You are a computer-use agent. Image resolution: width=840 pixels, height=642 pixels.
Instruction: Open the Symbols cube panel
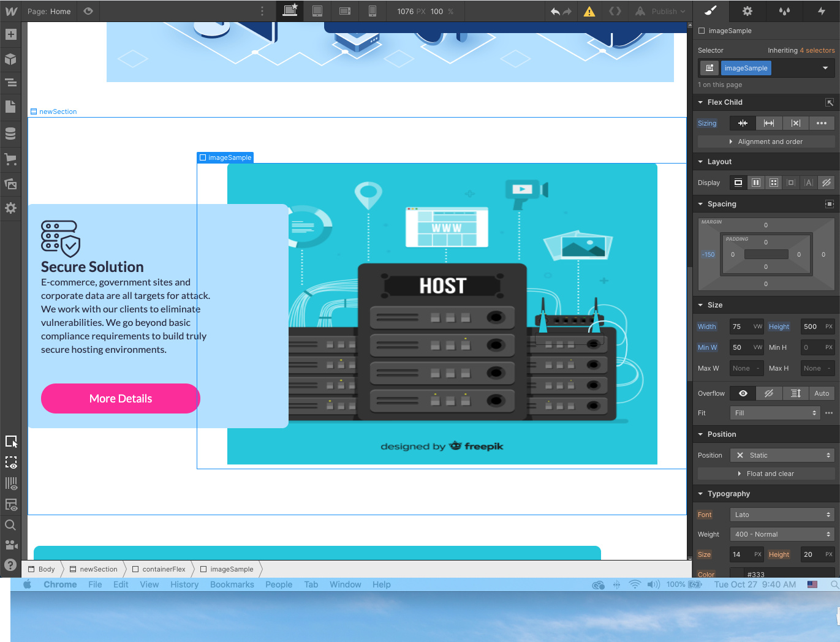10,59
